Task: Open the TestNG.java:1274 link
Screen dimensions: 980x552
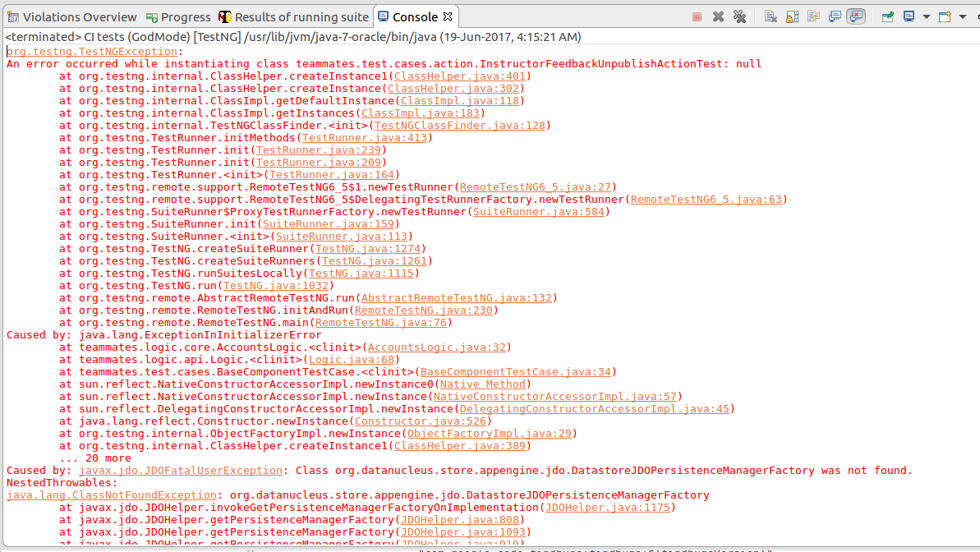Action: (x=368, y=248)
